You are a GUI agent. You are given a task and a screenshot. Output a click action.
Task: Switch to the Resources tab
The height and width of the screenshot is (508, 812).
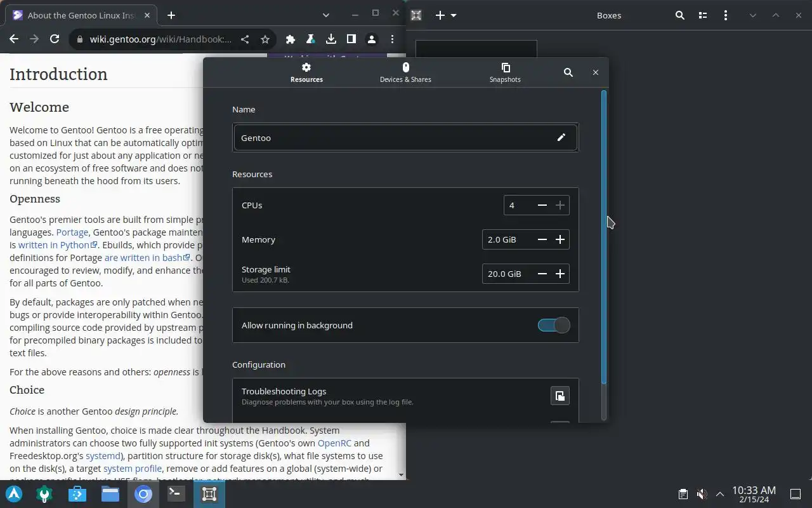click(x=306, y=72)
